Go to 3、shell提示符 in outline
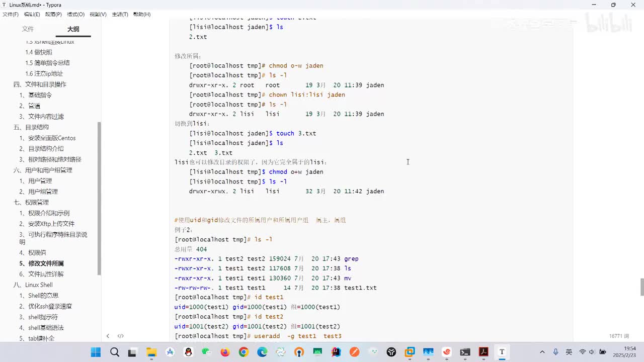This screenshot has width=644, height=362. pyautogui.click(x=39, y=317)
